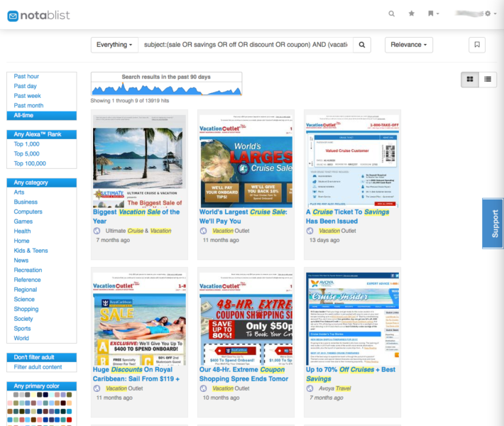Open Royal Caribbean Sale email thumbnail
This screenshot has height=426, width=504.
[x=139, y=319]
